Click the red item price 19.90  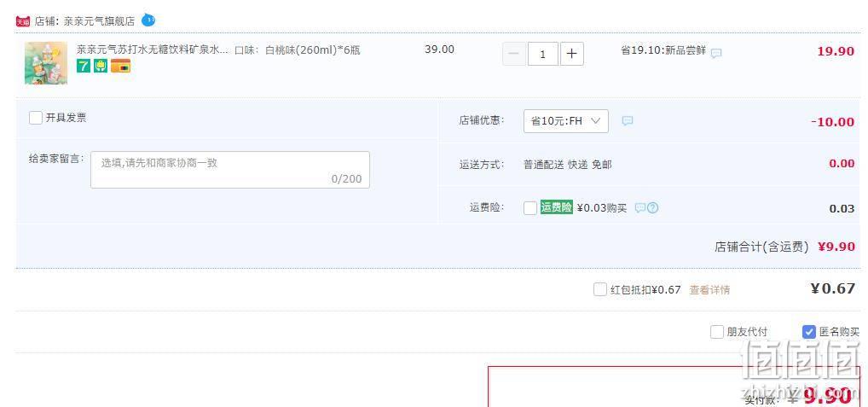pyautogui.click(x=836, y=51)
